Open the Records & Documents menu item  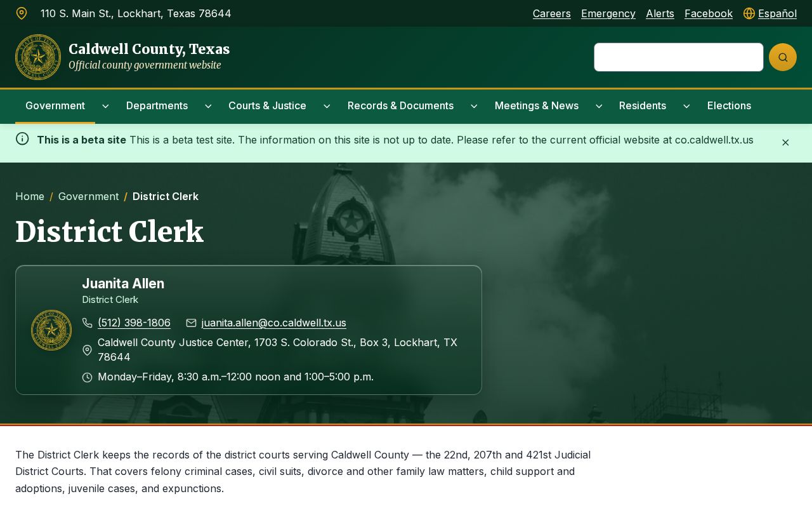coord(400,106)
